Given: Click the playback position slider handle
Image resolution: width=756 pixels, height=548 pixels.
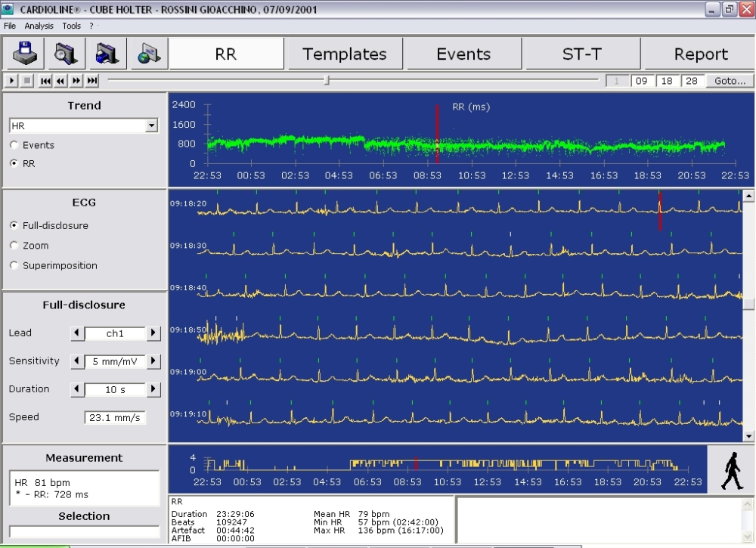Looking at the screenshot, I should click(x=327, y=80).
